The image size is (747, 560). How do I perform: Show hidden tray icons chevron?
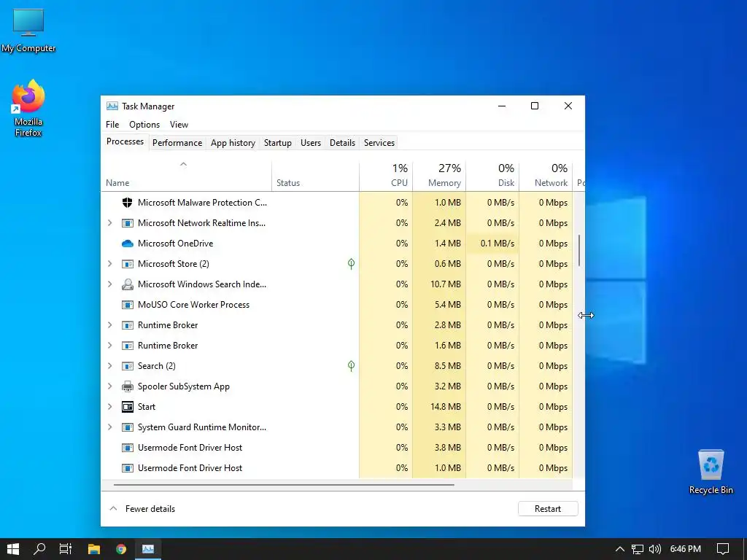click(620, 549)
